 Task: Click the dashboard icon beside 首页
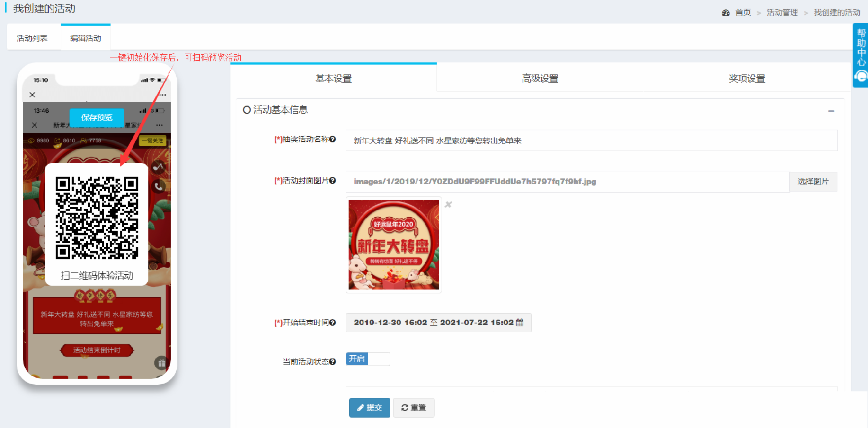726,13
